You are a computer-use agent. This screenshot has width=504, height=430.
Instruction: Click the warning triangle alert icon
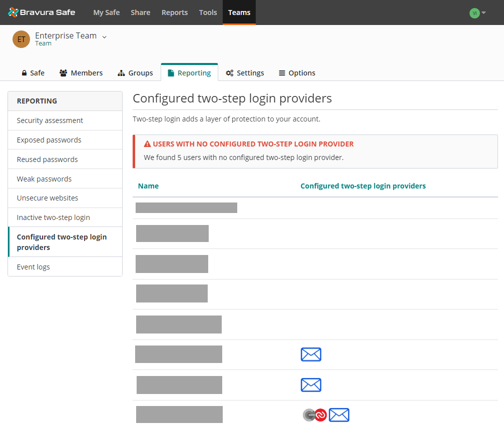147,144
